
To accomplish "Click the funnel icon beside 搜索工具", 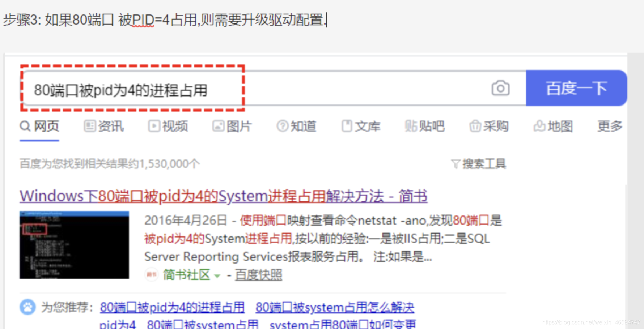I will (456, 164).
